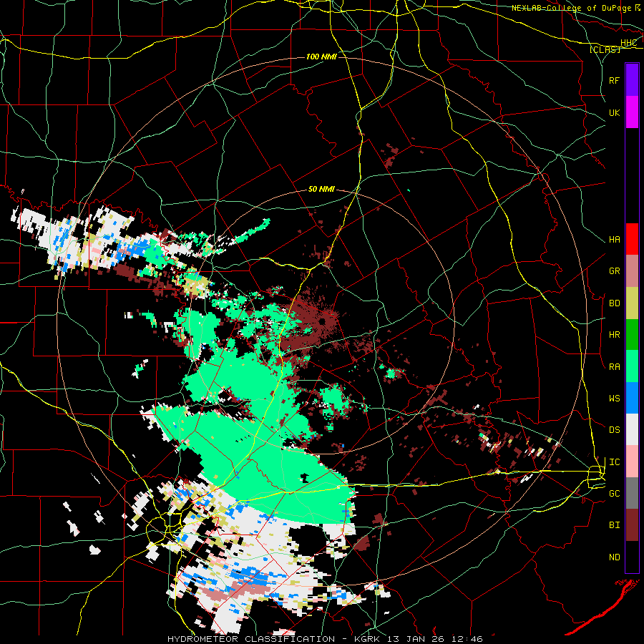Click the HR legend label
This screenshot has height=644, width=644.
tap(614, 335)
